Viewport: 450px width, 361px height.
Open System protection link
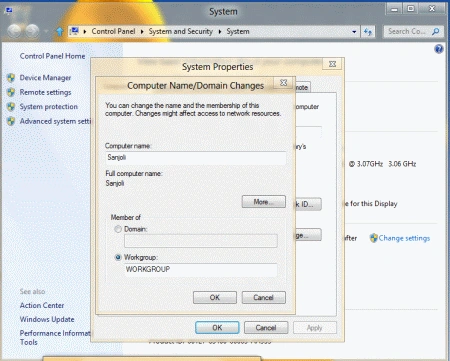click(x=49, y=107)
